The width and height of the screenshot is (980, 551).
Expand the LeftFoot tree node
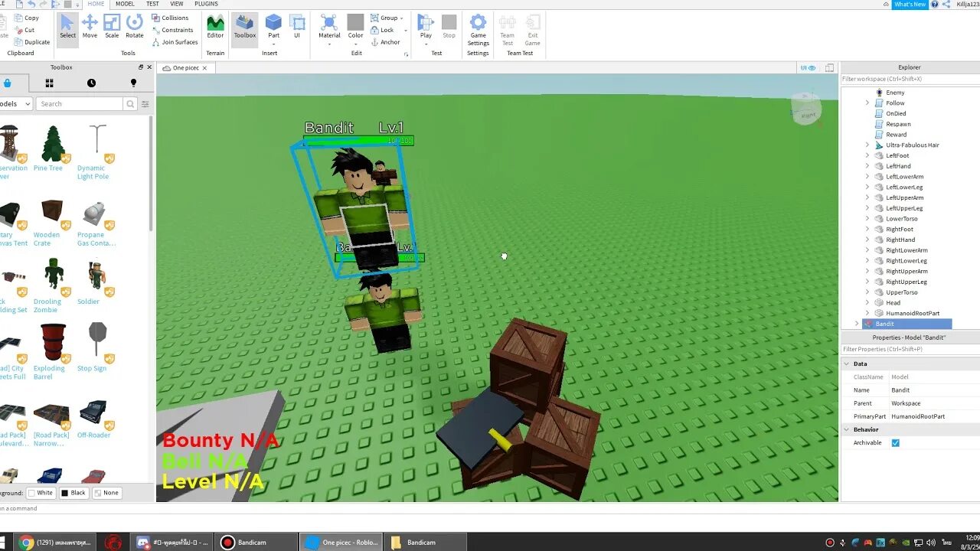[x=867, y=155]
